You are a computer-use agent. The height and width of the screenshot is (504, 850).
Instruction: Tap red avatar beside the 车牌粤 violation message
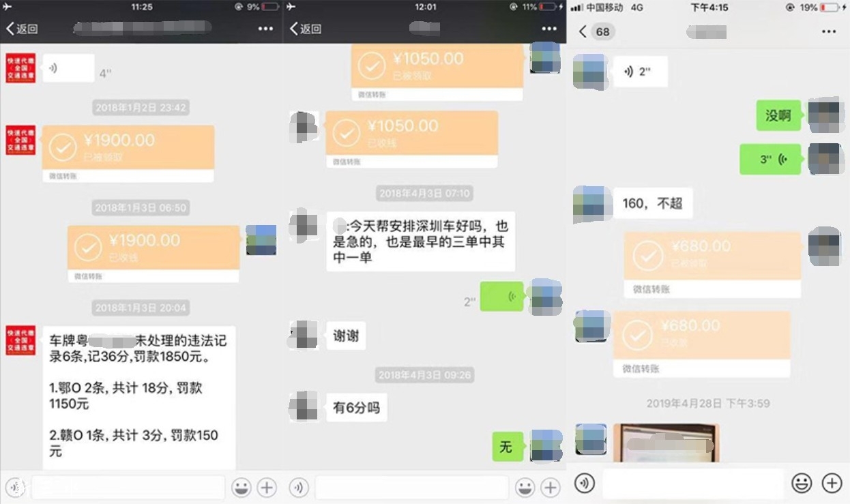20,340
